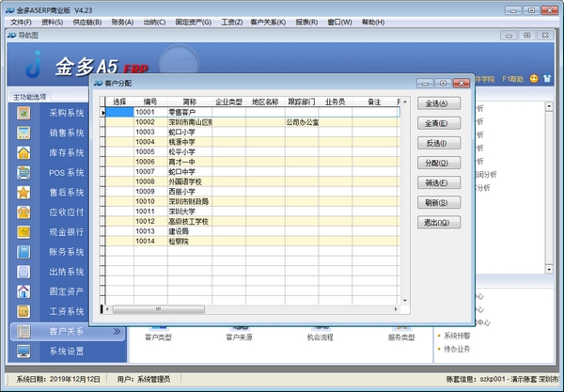Select the 公司办公室 cell
Screen dimensions: 564x392
(302, 122)
